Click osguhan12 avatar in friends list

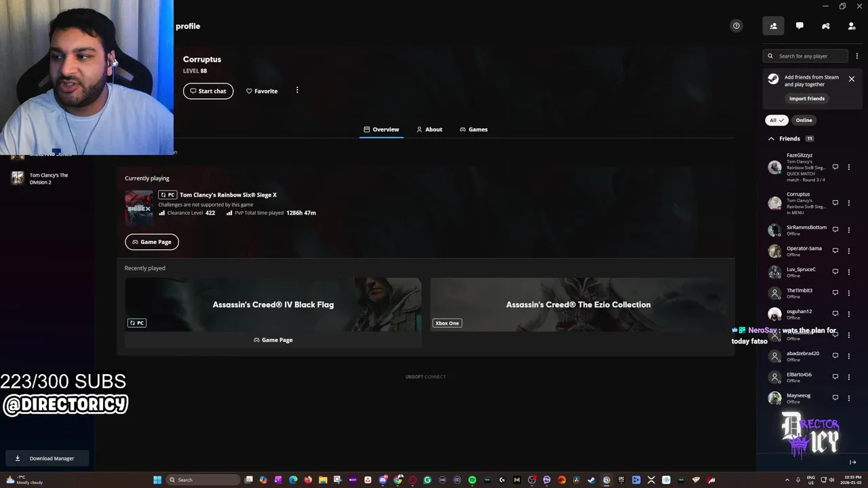click(x=774, y=314)
